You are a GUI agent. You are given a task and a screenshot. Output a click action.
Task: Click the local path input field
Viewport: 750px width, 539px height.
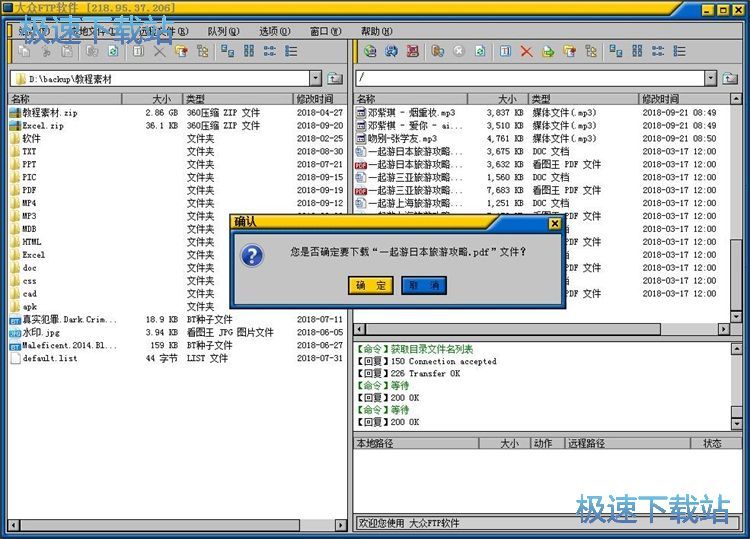tap(160, 78)
